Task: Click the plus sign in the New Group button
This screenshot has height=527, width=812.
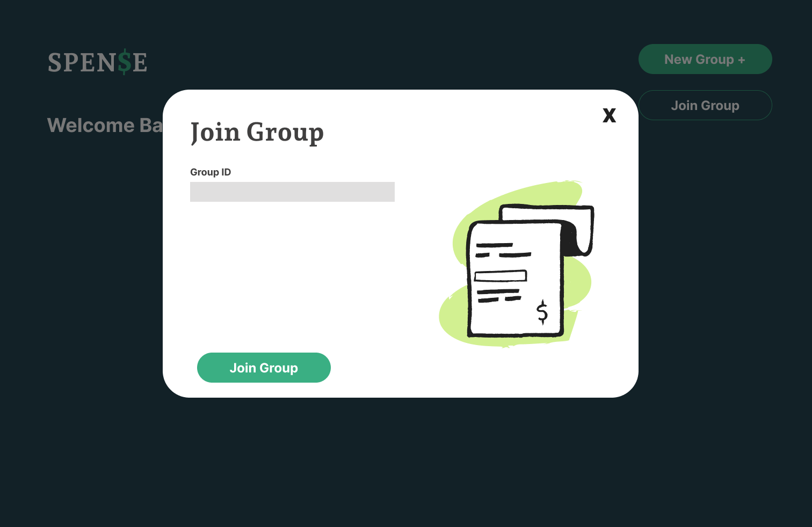Action: (741, 60)
